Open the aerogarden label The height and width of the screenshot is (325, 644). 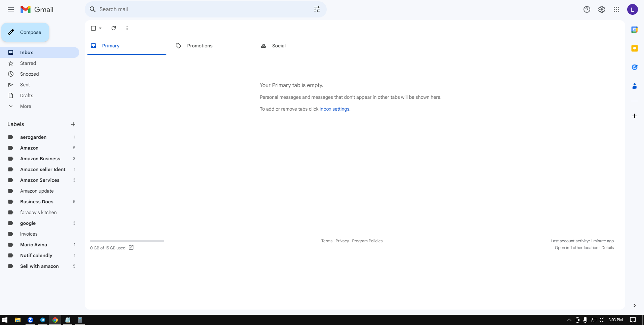40,137
